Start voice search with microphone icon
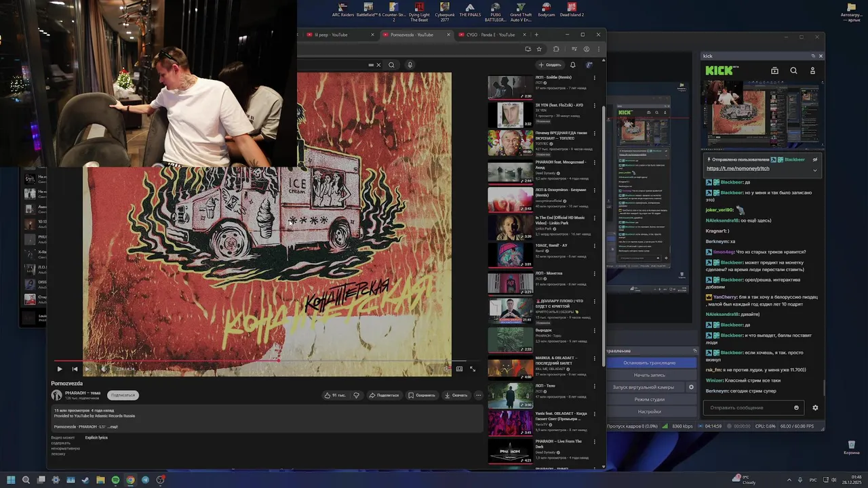 click(x=410, y=65)
